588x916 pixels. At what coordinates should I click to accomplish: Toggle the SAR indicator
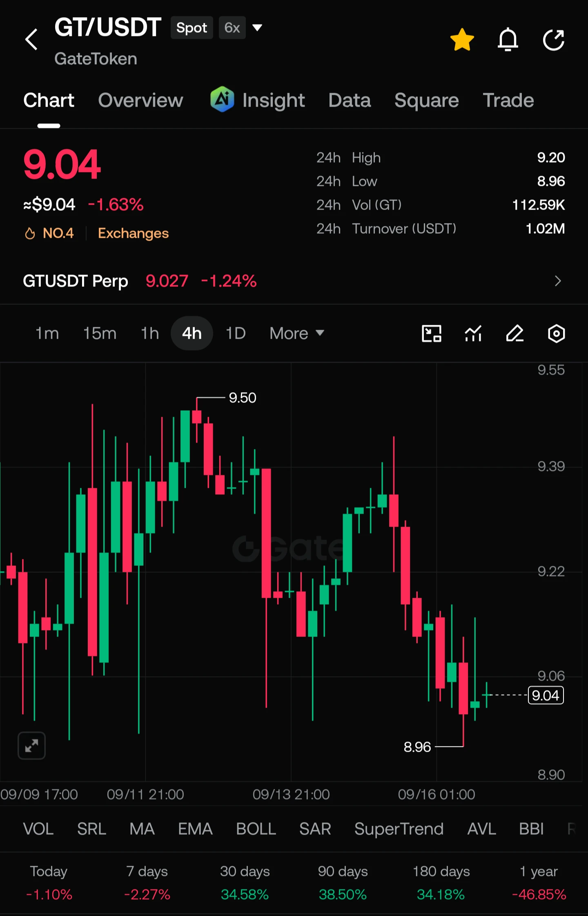tap(315, 829)
